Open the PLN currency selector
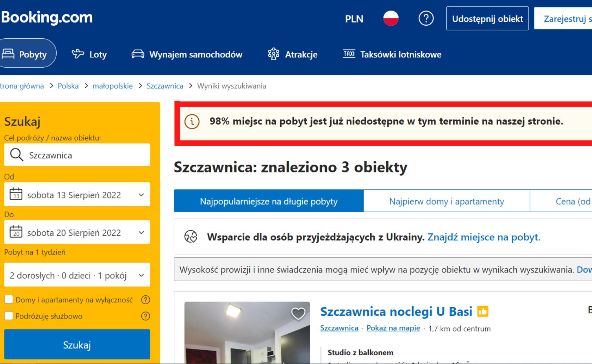Viewport: 592px width, 364px height. pos(354,19)
